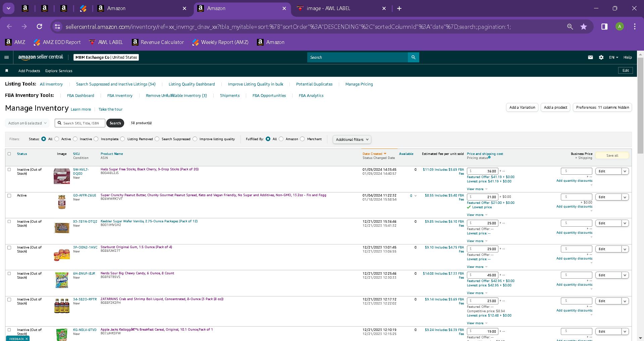The image size is (644, 341).
Task: Toggle the browser side panel icon
Action: 604,26
